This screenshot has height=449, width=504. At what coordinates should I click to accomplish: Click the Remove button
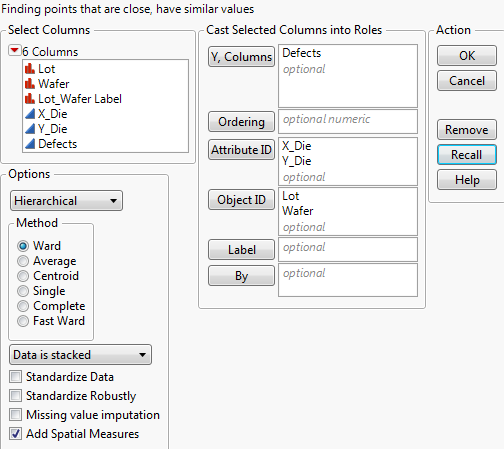[467, 130]
